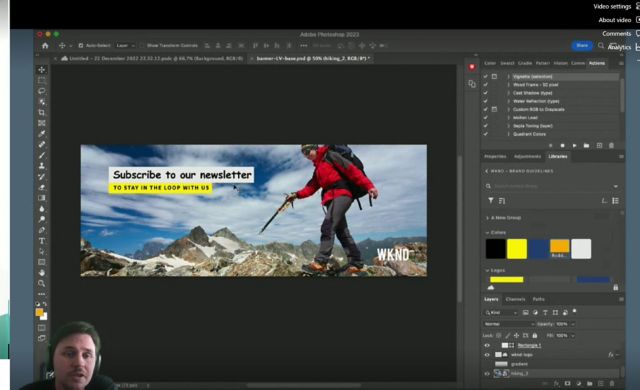The image size is (640, 390).
Task: Collapse the Logos group in Libraries
Action: [x=487, y=270]
